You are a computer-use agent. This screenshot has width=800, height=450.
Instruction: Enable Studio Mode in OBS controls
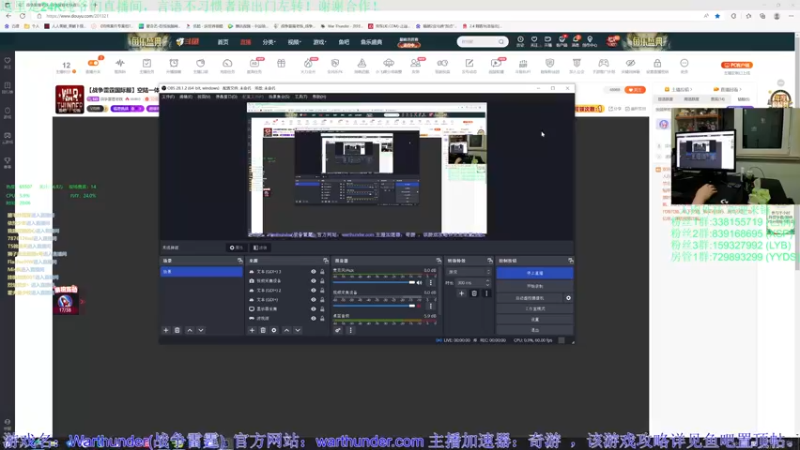coord(535,309)
